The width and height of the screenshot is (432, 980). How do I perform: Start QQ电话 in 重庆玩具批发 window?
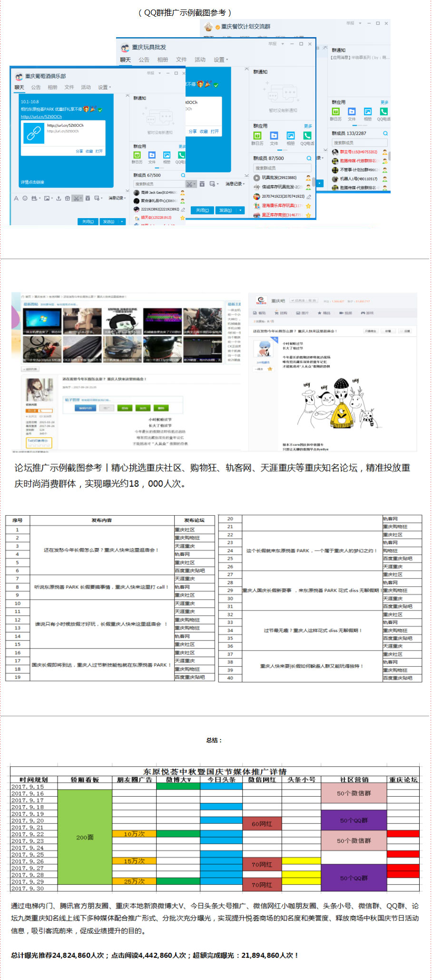pyautogui.click(x=307, y=136)
